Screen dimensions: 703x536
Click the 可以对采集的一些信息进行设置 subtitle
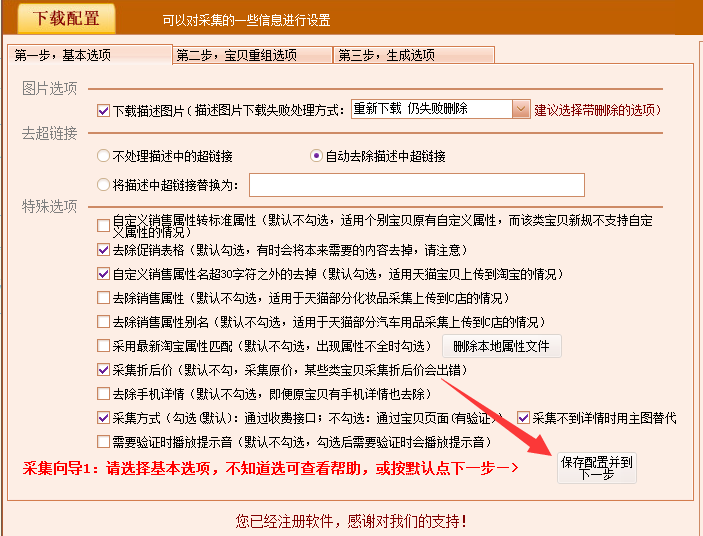tap(247, 20)
